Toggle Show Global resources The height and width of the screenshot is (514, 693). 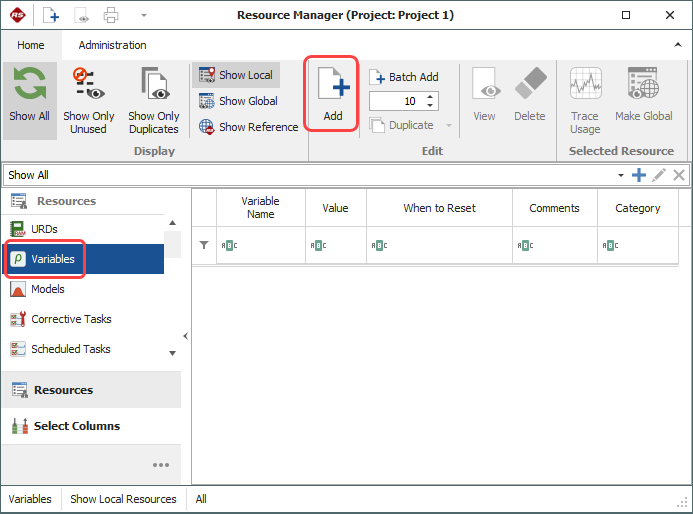[238, 101]
